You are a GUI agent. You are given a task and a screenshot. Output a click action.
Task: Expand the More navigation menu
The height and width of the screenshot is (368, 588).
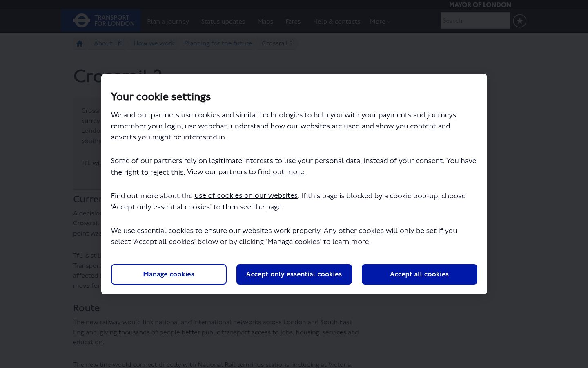click(380, 22)
